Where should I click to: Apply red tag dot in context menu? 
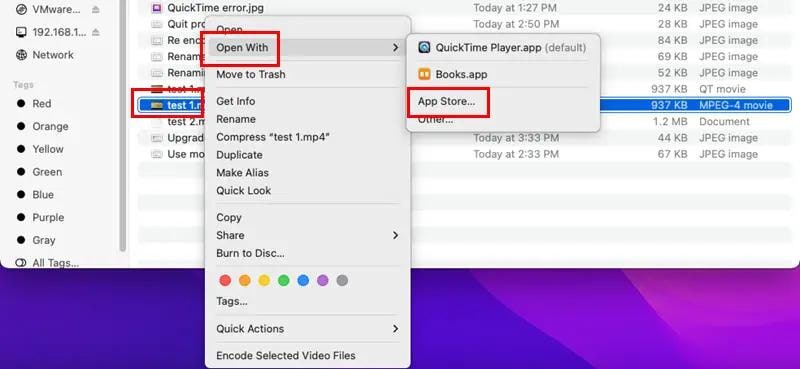tap(225, 280)
